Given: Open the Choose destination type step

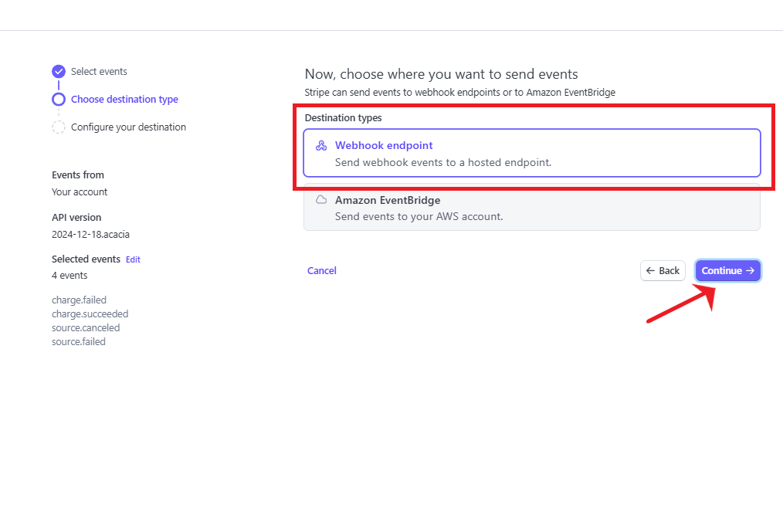Looking at the screenshot, I should pos(124,100).
